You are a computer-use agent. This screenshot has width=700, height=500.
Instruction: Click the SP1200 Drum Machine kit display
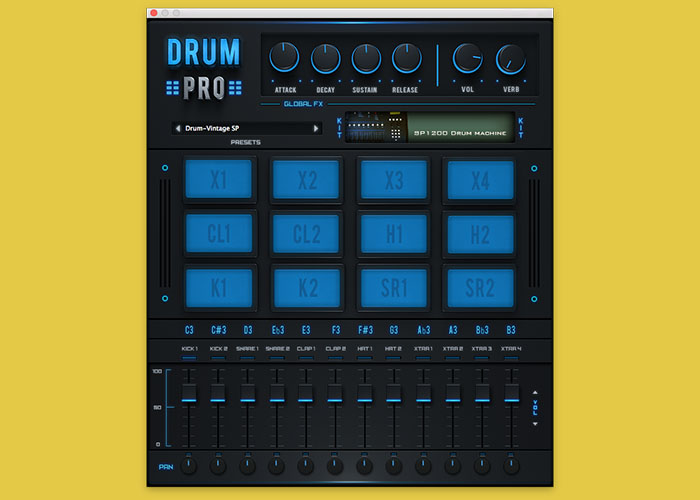click(x=430, y=128)
